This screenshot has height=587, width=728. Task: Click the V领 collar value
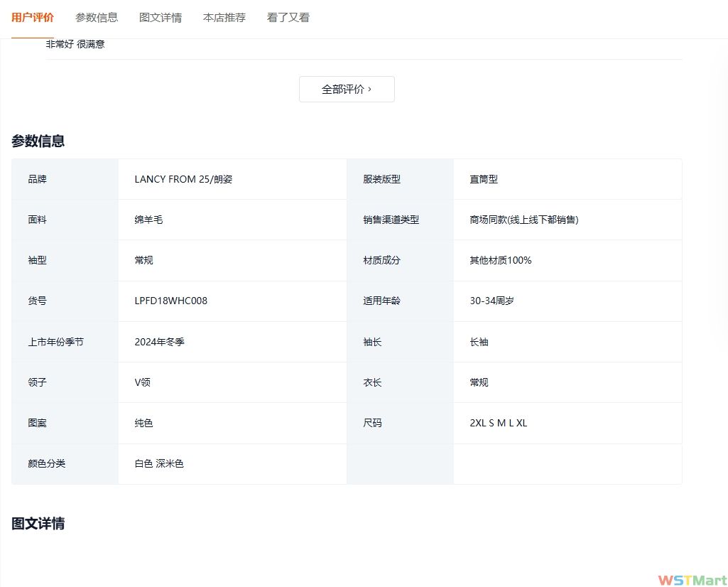coord(143,382)
